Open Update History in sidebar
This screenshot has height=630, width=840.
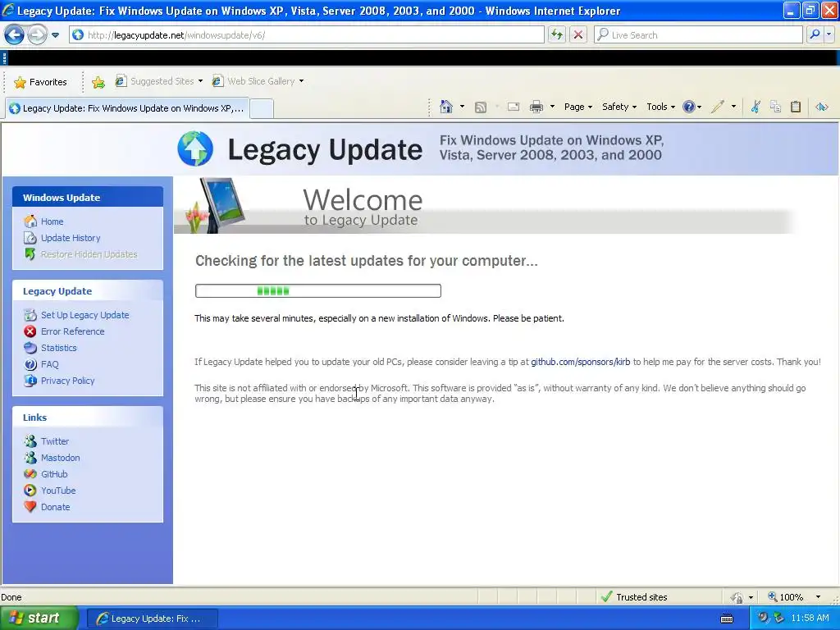71,238
